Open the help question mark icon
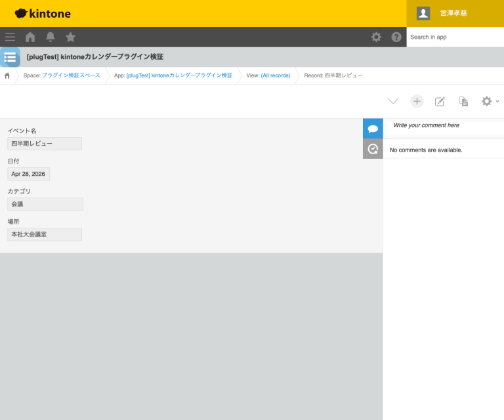Screen dimensions: 504x420 click(396, 37)
